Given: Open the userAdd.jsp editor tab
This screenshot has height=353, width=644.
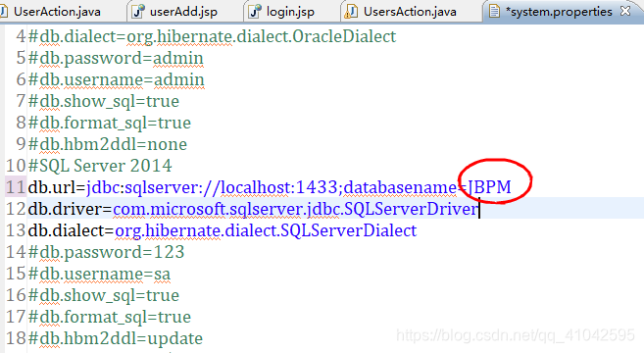Looking at the screenshot, I should 182,12.
